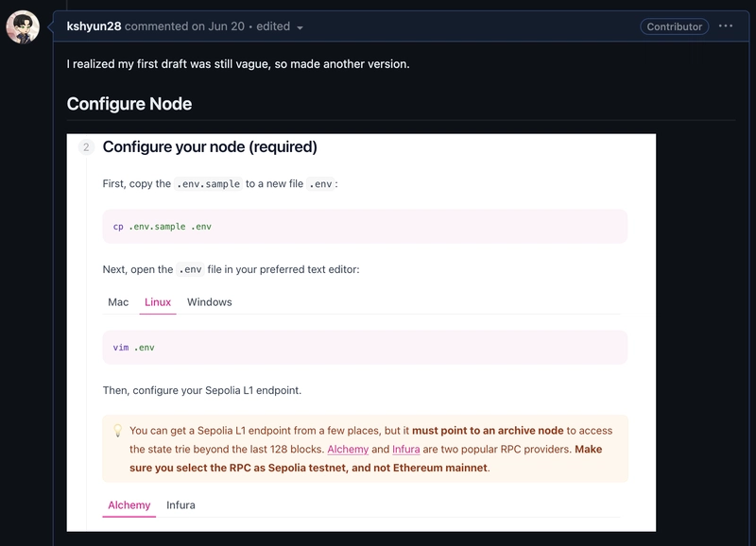Open the embedded Configure your node screenshot

(361, 333)
